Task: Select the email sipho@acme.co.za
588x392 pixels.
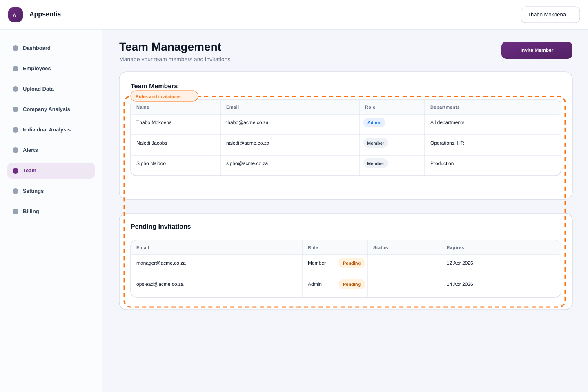Action: pos(247,163)
